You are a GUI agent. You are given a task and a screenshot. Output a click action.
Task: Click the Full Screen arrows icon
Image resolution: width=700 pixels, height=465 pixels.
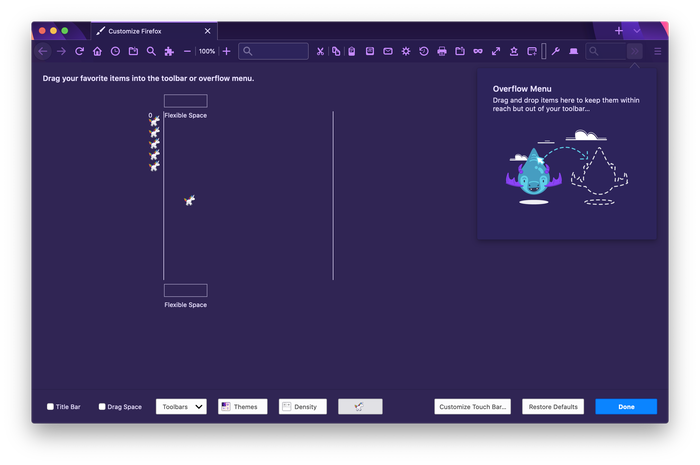click(496, 51)
